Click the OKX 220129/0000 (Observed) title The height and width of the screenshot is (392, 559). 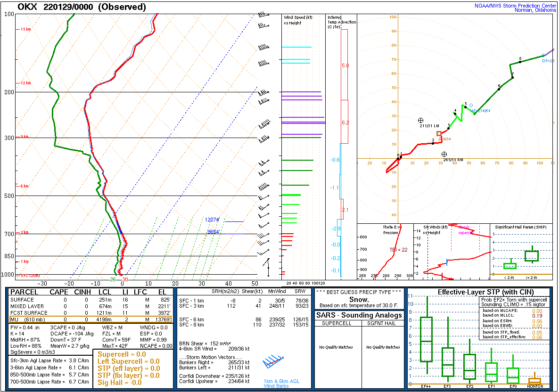82,7
